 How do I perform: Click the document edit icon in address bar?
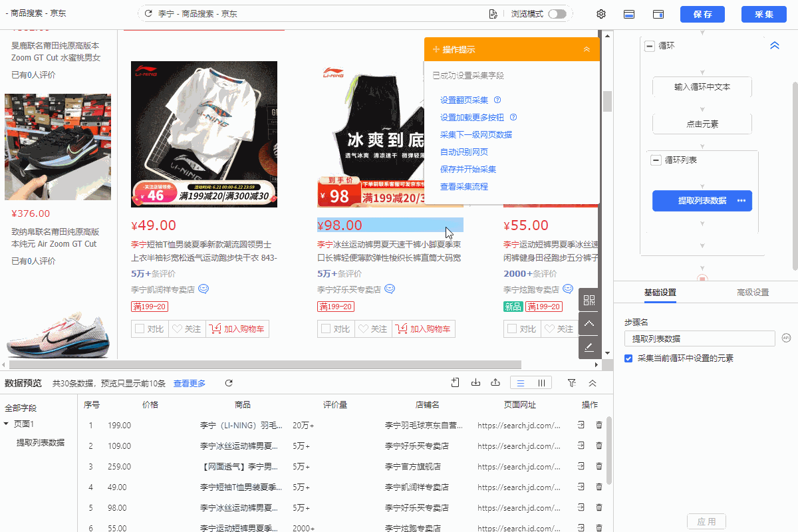pyautogui.click(x=493, y=14)
